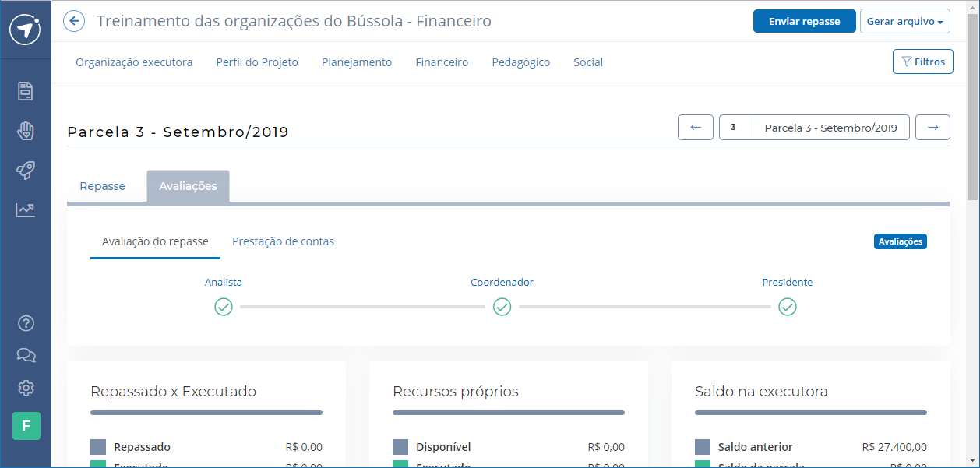The image size is (980, 468).
Task: Click the Coordenador stage label
Action: click(502, 283)
